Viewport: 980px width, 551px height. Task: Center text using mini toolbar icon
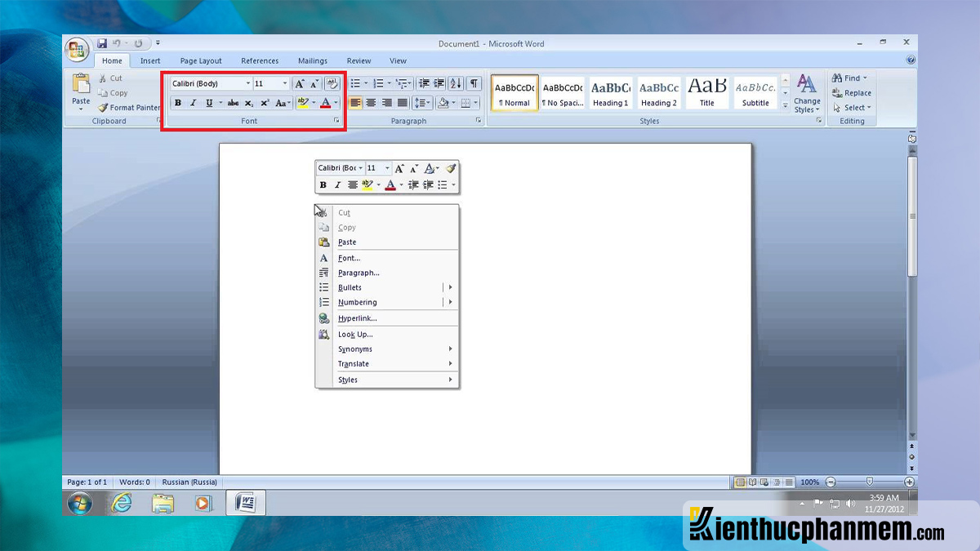(353, 185)
